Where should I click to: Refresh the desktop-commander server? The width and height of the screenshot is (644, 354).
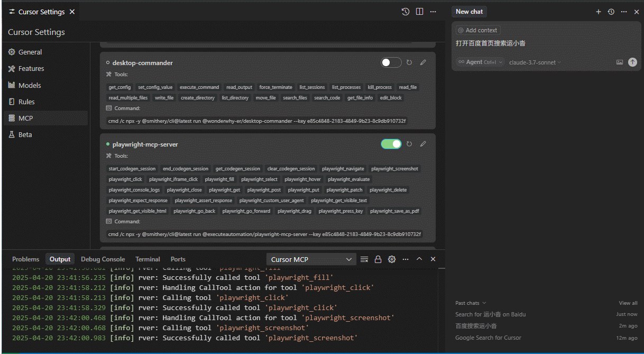[409, 62]
